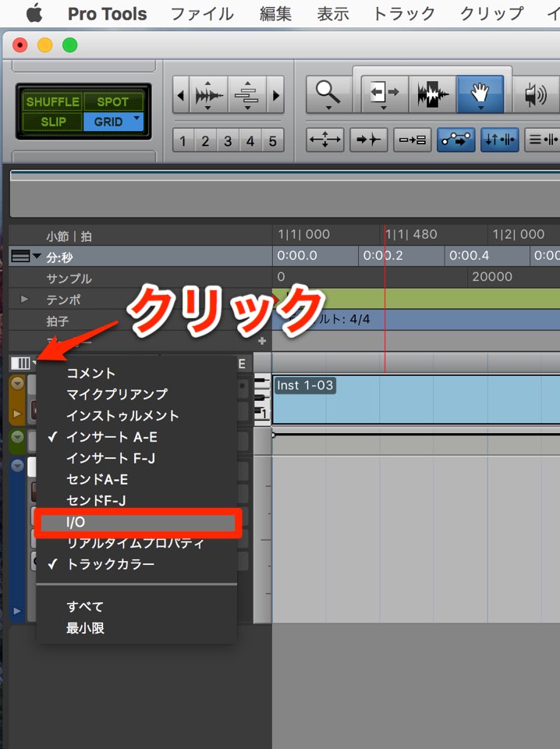The height and width of the screenshot is (749, 560).
Task: Click the 拍子 ruler label
Action: coord(57,321)
